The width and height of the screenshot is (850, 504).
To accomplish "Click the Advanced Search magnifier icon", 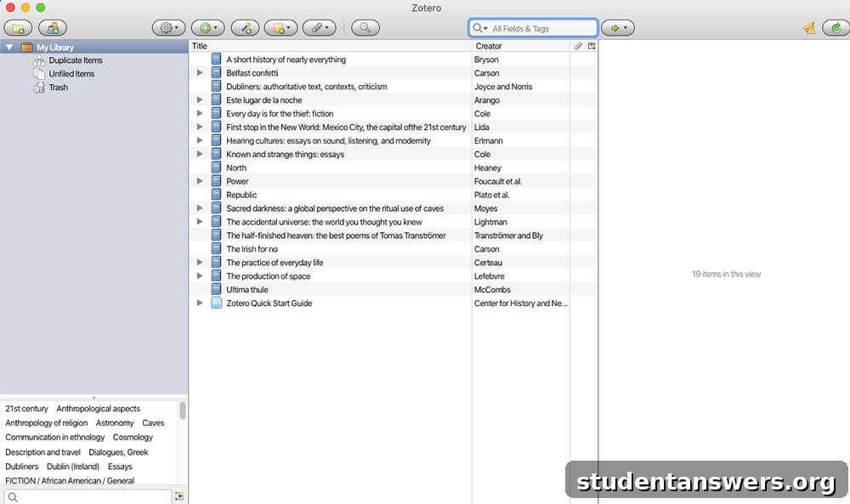I will point(365,28).
